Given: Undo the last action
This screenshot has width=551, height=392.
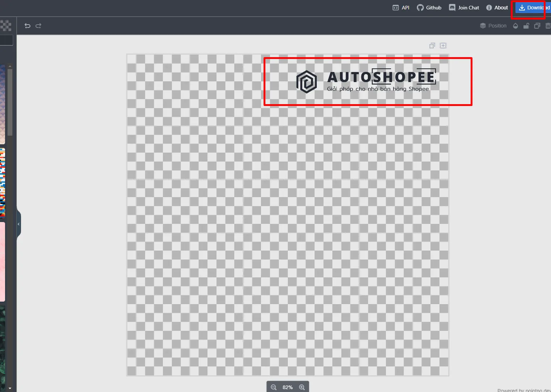Looking at the screenshot, I should tap(28, 26).
